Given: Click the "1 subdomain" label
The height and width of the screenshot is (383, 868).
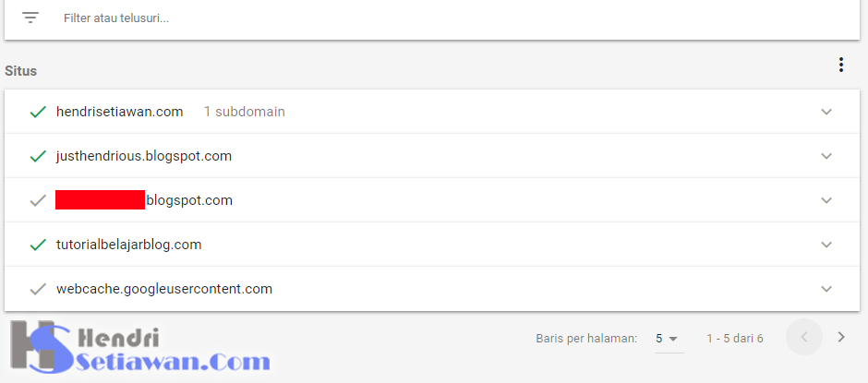Looking at the screenshot, I should point(244,112).
